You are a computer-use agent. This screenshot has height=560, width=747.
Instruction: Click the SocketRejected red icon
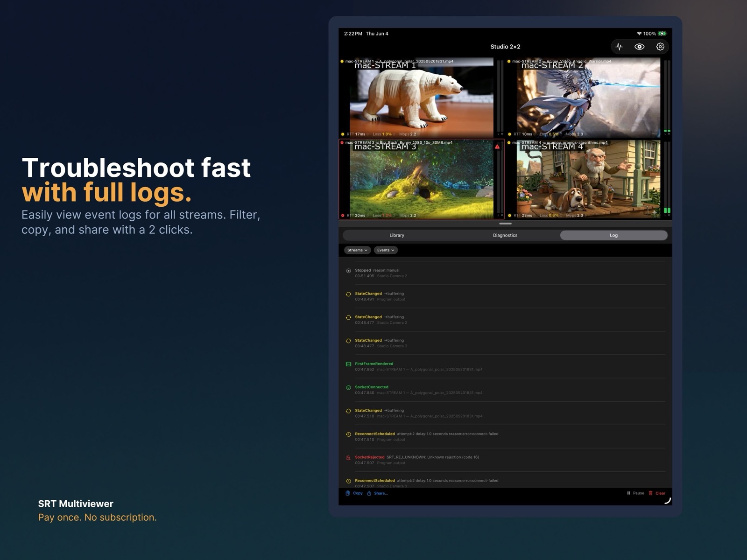point(348,458)
